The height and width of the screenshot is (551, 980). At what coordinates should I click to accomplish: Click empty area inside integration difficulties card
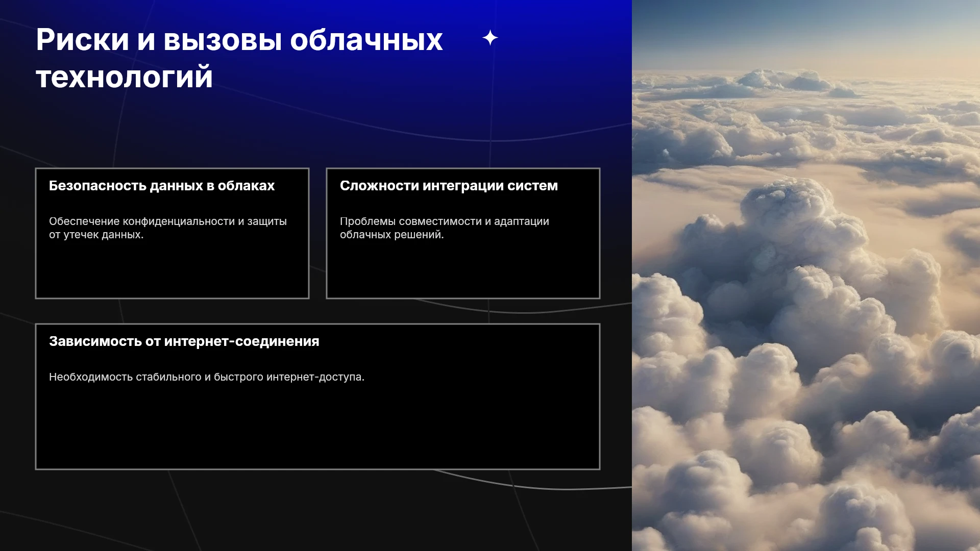pyautogui.click(x=463, y=270)
